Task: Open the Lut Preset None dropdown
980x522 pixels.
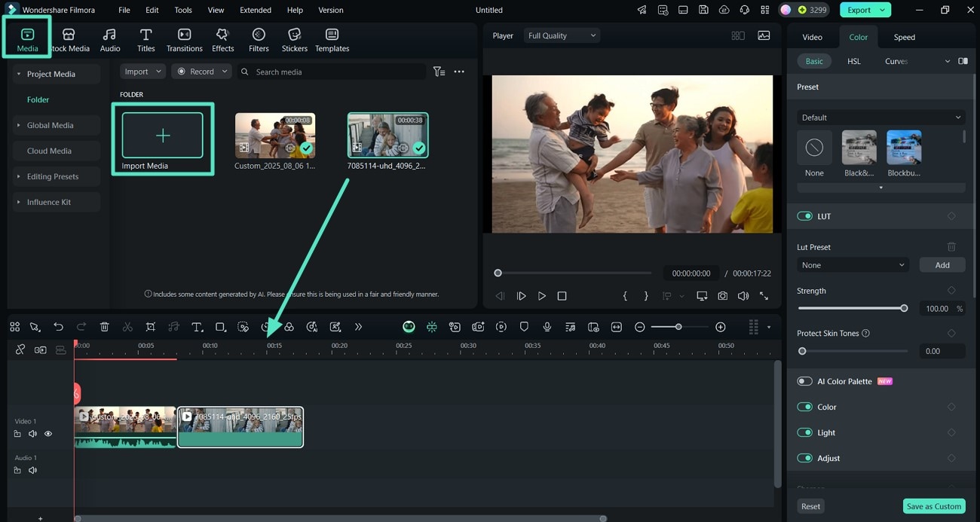Action: click(x=854, y=265)
